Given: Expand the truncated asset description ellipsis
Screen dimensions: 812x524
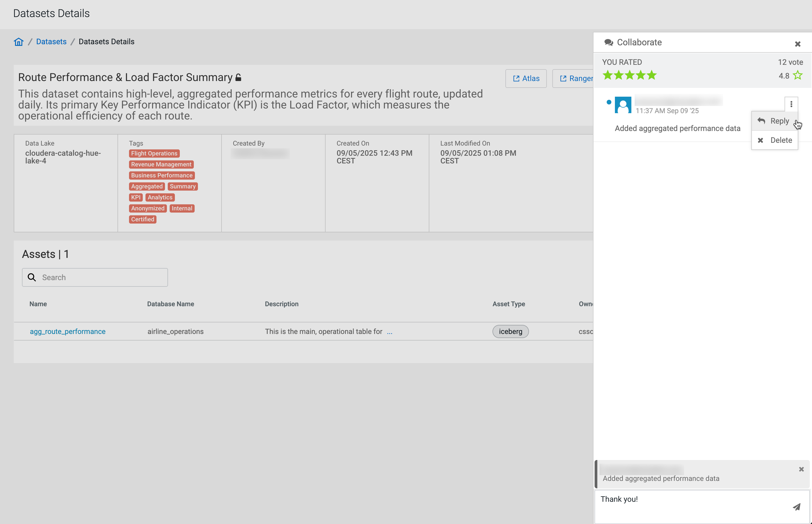Looking at the screenshot, I should click(x=389, y=332).
